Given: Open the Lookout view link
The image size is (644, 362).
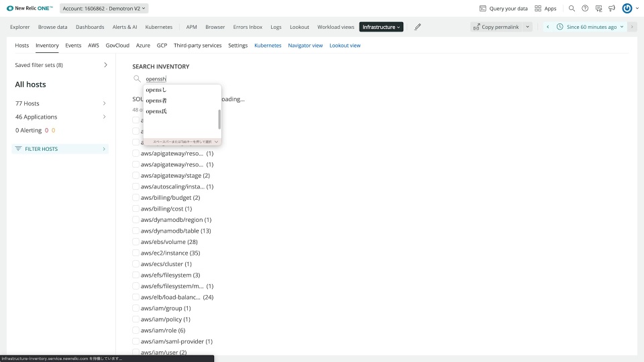Looking at the screenshot, I should coord(345,45).
